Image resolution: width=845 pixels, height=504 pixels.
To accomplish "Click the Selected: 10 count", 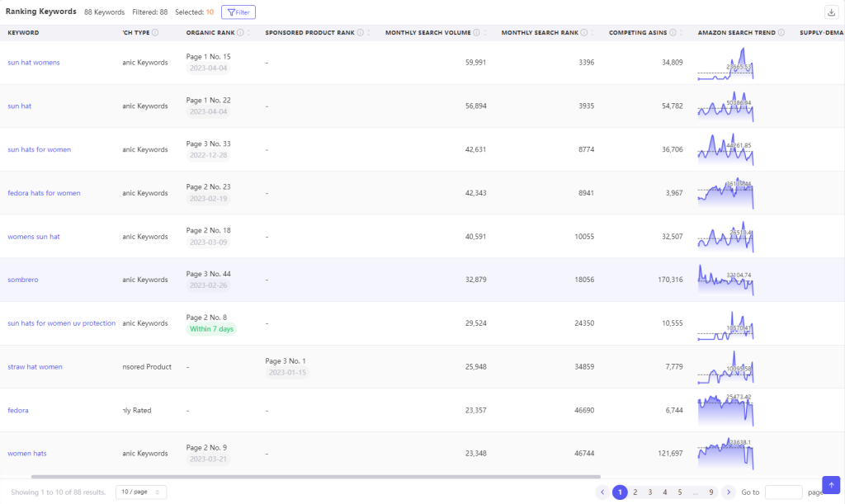I will pos(194,12).
